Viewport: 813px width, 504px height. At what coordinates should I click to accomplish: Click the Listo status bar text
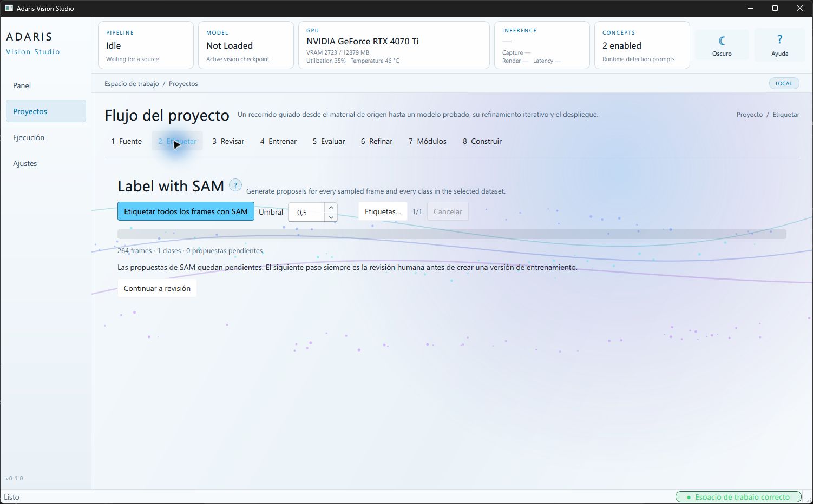tap(11, 497)
